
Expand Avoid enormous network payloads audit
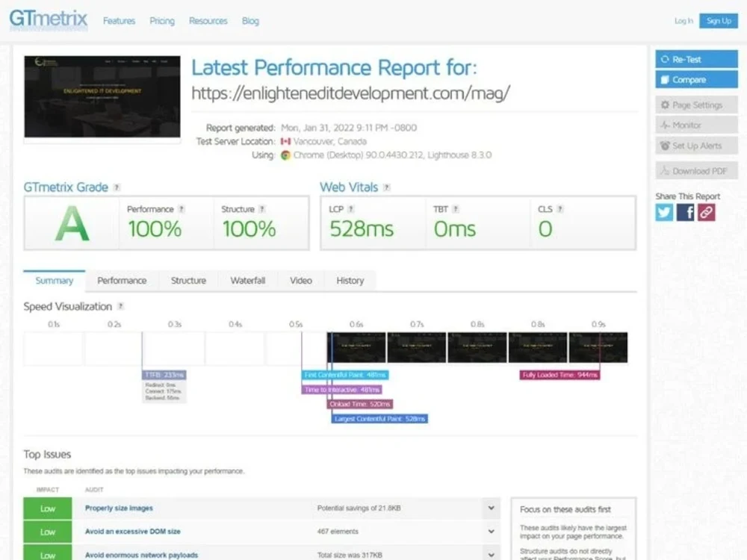click(492, 555)
